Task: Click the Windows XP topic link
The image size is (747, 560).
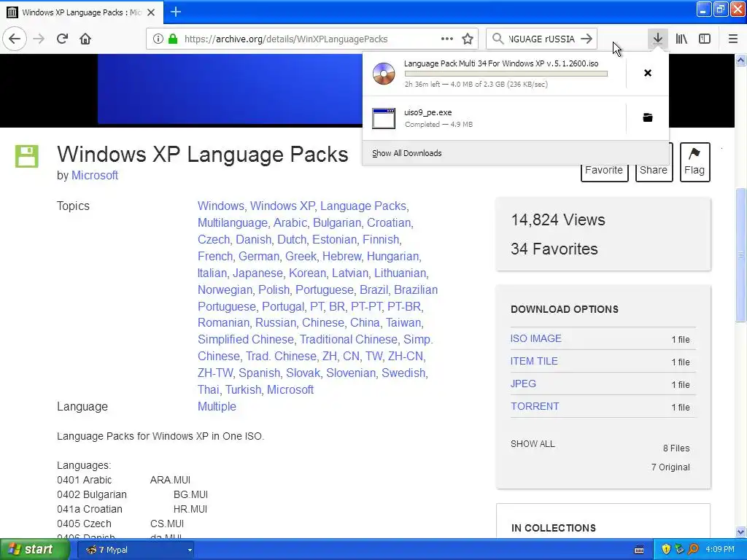Action: pyautogui.click(x=282, y=206)
